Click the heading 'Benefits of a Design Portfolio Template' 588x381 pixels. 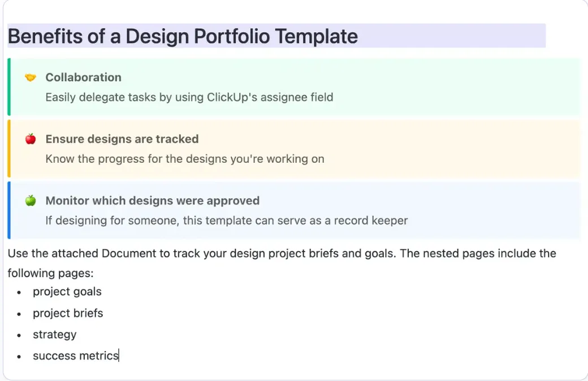pyautogui.click(x=183, y=36)
